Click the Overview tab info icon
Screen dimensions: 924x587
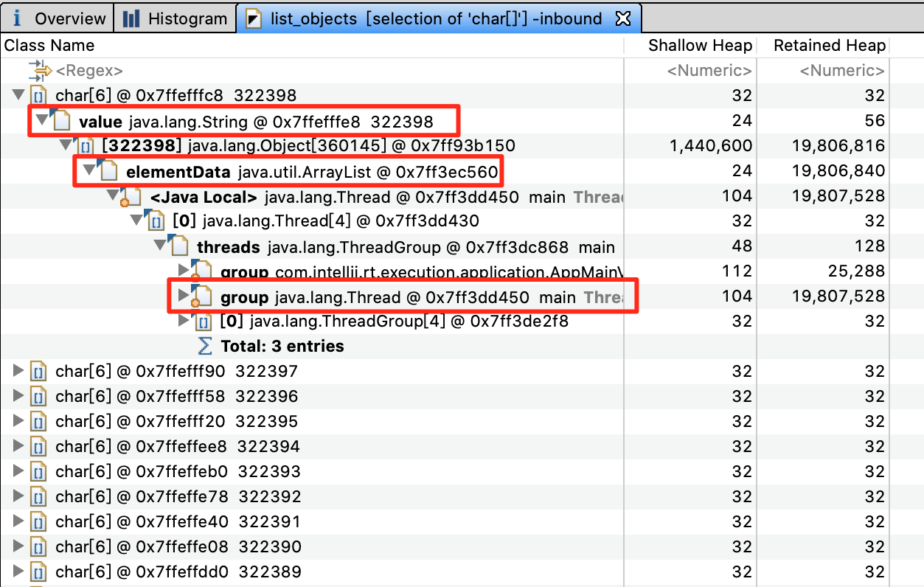click(18, 18)
